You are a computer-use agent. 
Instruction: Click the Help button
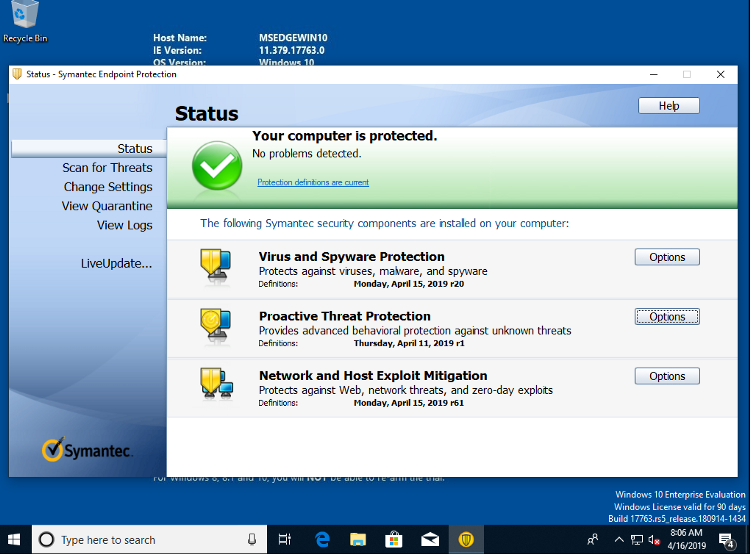[669, 106]
